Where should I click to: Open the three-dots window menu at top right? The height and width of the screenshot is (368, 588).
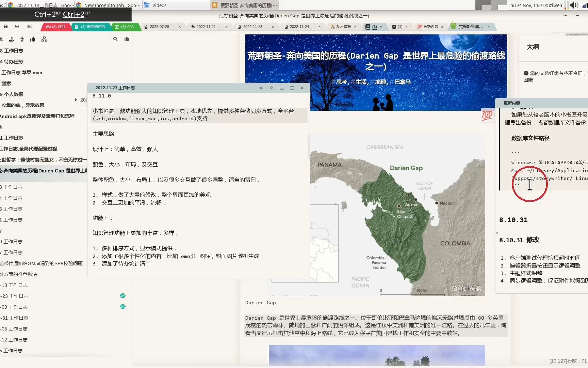tap(565, 15)
